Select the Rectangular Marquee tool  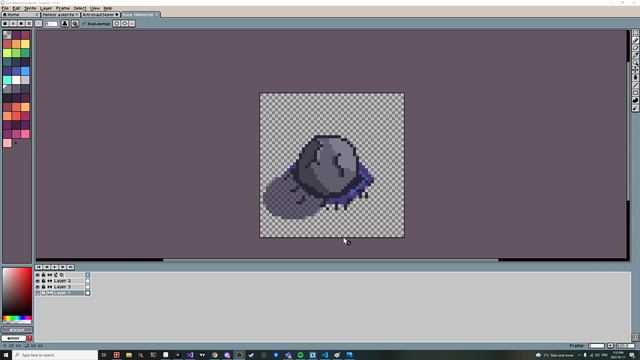click(635, 33)
